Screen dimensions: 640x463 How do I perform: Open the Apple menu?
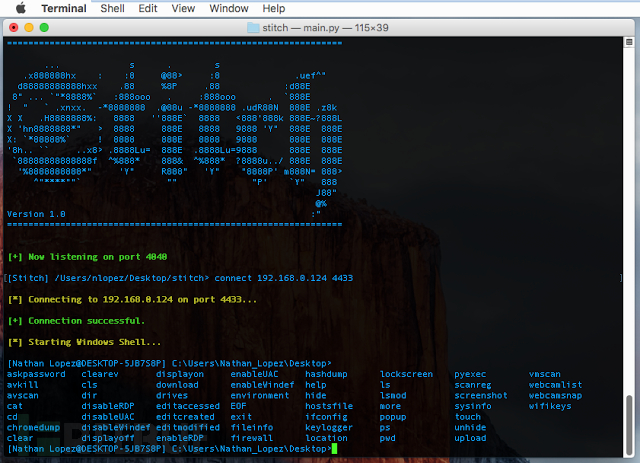[x=21, y=8]
